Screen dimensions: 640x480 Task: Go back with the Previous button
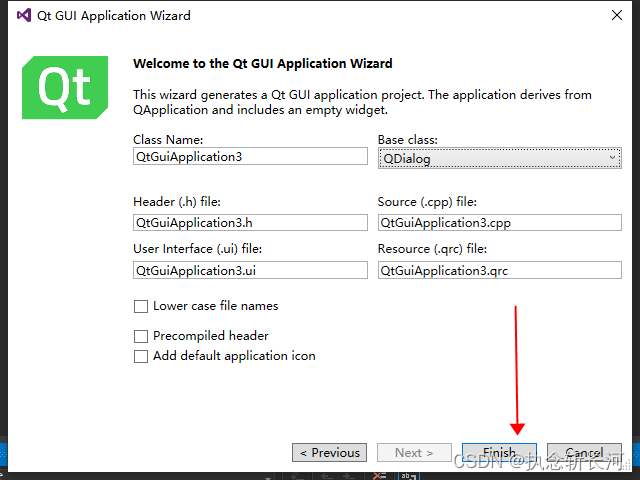coord(329,452)
